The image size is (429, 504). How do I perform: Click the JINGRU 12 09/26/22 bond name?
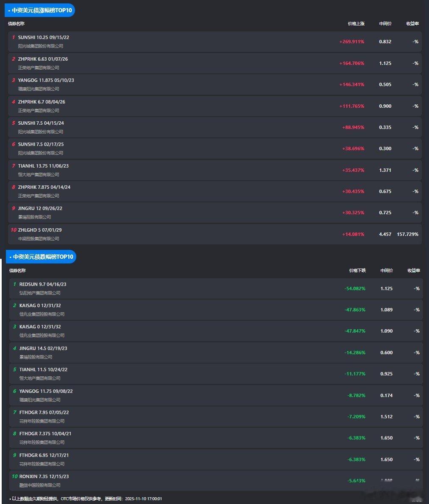pyautogui.click(x=40, y=208)
